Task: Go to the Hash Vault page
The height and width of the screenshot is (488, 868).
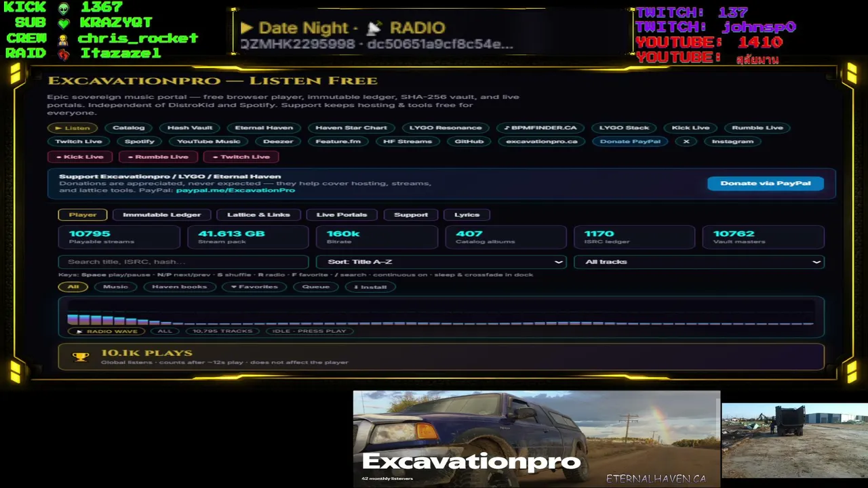Action: 190,127
